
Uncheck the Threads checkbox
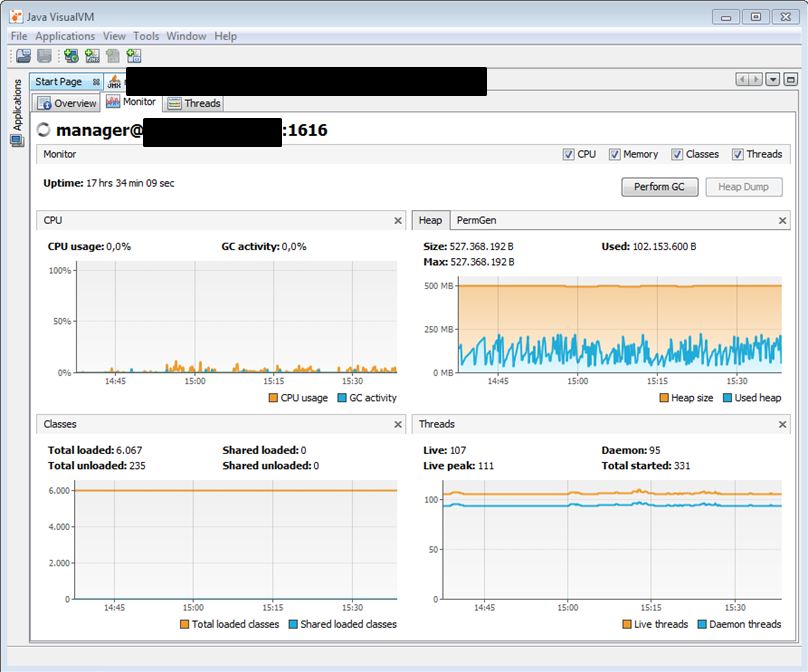738,155
